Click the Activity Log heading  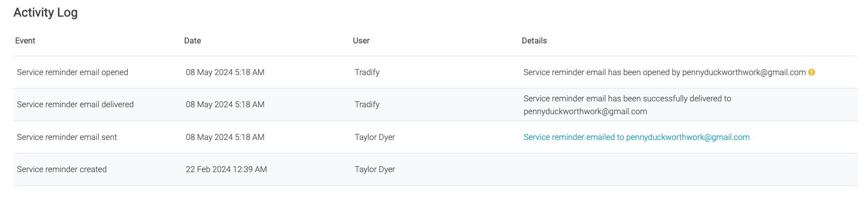[46, 12]
